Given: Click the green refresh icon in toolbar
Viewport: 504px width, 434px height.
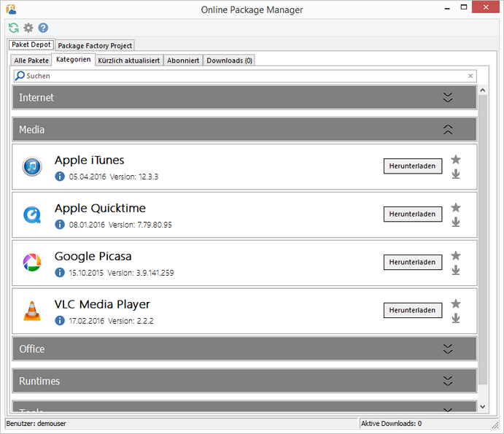Looking at the screenshot, I should coord(14,28).
